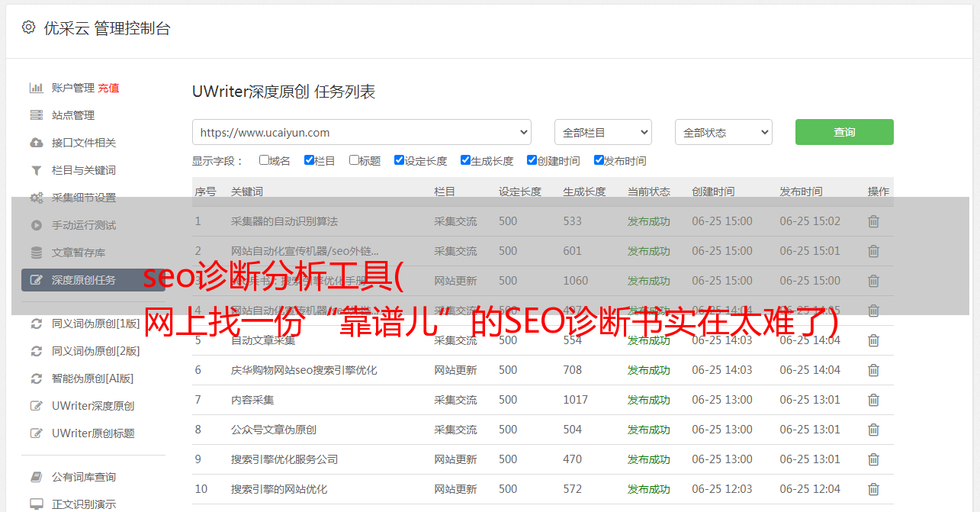Delete row 1 采集器的自动识别算法 with trash icon
The image size is (980, 512).
[874, 221]
